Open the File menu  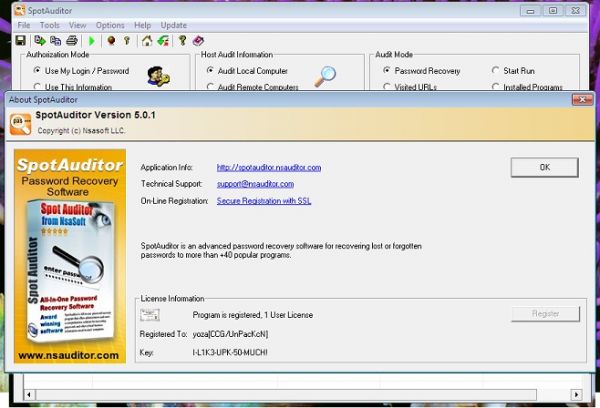(24, 25)
